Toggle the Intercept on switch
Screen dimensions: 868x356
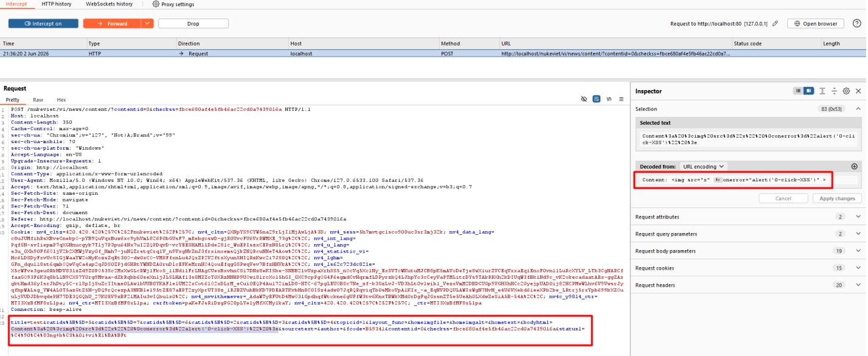(43, 24)
